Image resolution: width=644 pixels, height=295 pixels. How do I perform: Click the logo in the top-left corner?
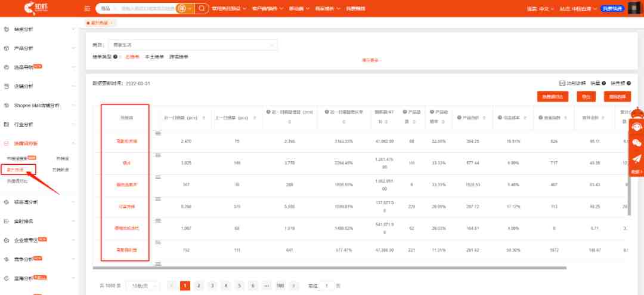tap(35, 8)
